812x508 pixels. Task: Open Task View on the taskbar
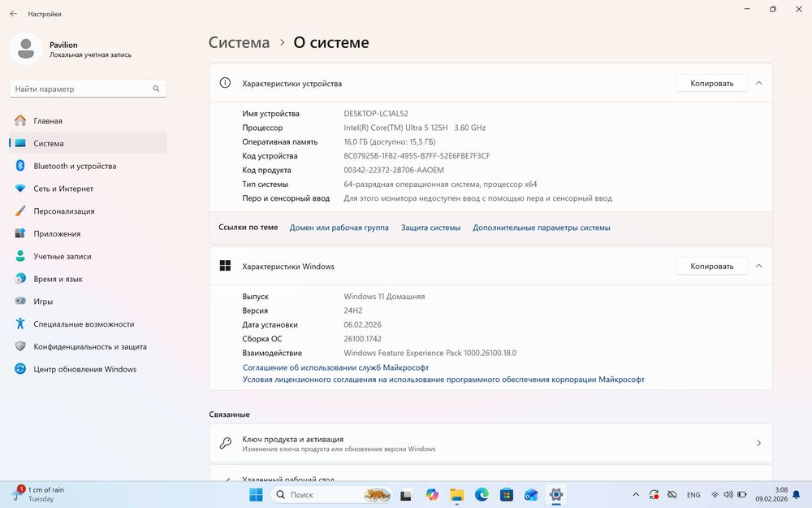click(x=406, y=495)
